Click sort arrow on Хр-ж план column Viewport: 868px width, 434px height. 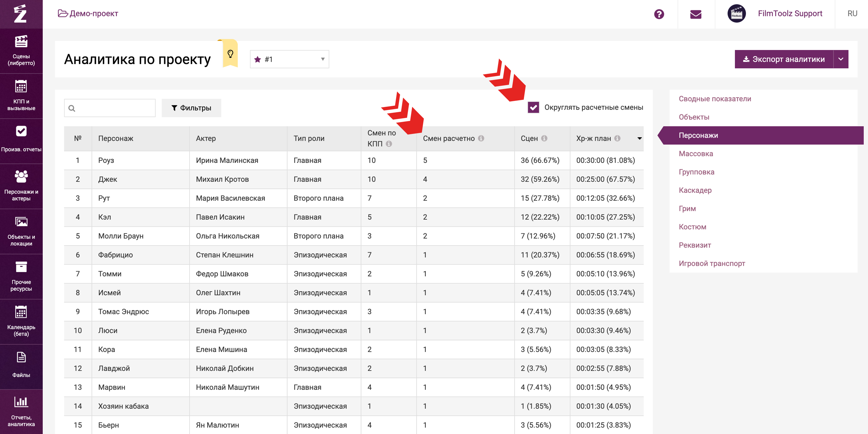[x=639, y=138]
